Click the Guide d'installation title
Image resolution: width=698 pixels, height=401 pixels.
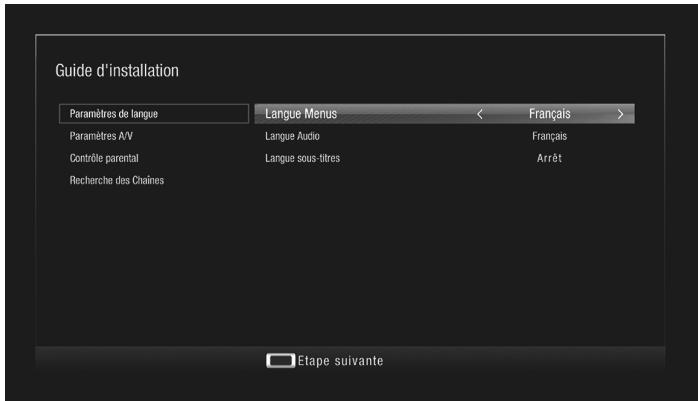(118, 72)
